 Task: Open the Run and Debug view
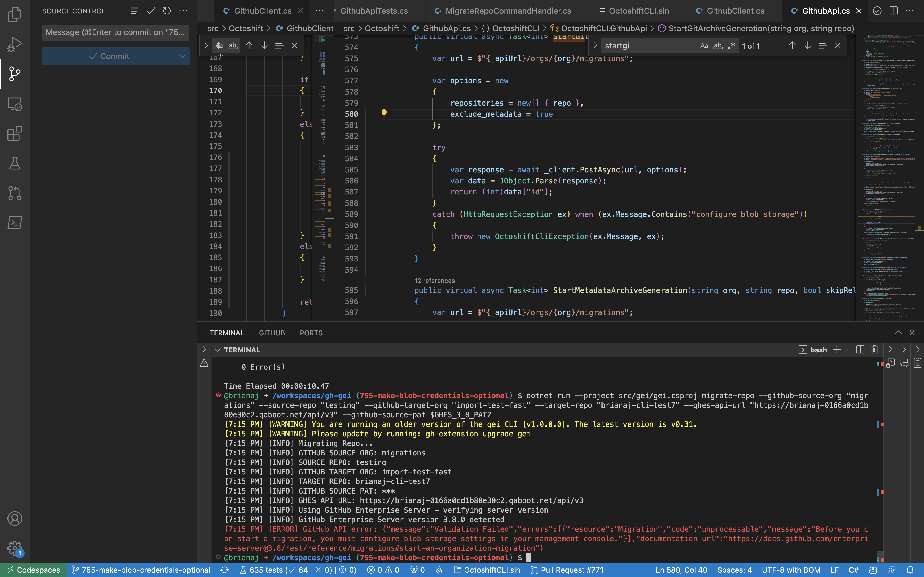(14, 44)
